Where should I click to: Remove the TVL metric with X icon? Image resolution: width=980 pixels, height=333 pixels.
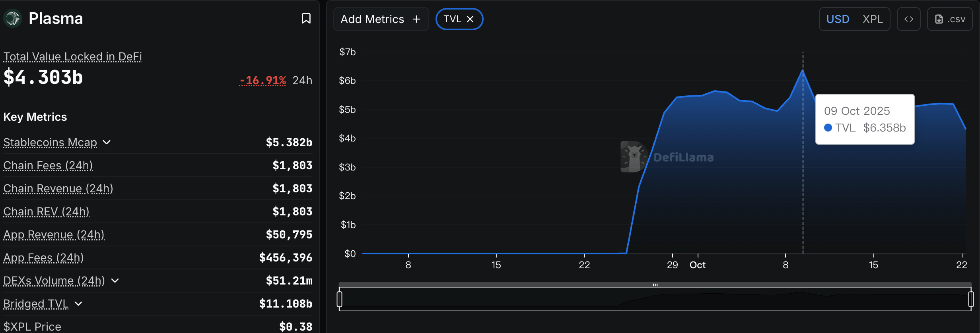(470, 19)
